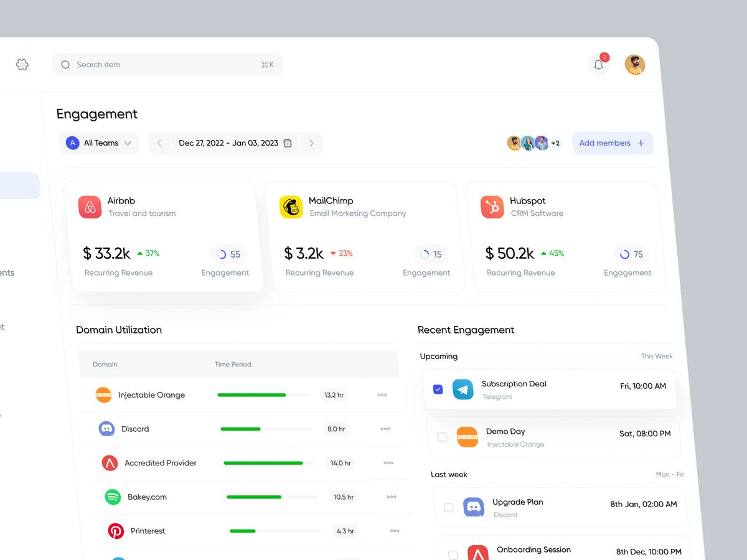Open notifications bell with badge
The width and height of the screenshot is (747, 560).
pyautogui.click(x=599, y=64)
